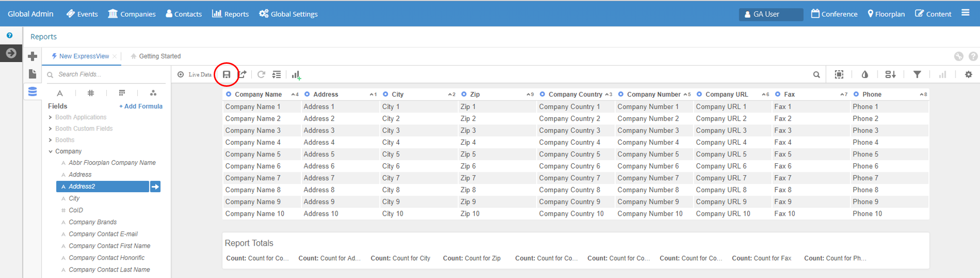This screenshot has width=980, height=278.
Task: Click the save report icon
Action: pos(226,75)
